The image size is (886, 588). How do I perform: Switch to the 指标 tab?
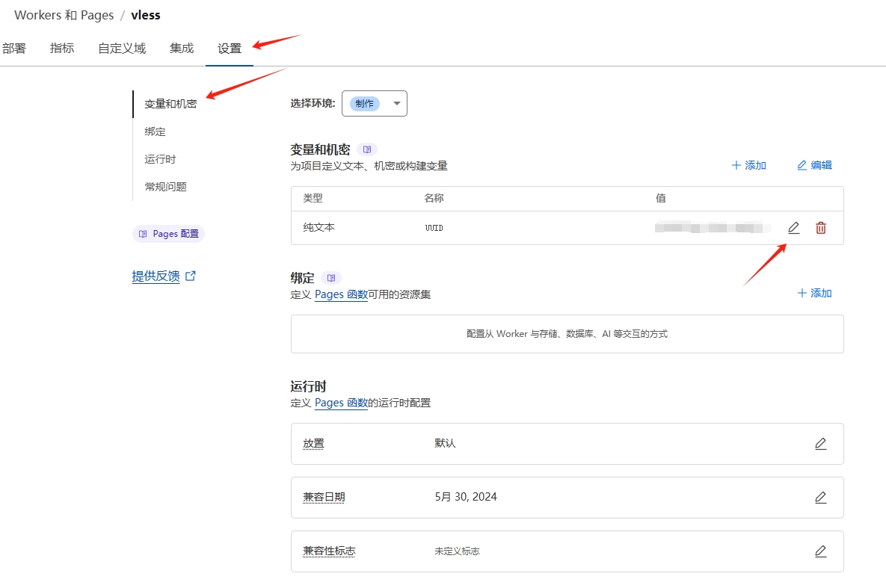click(x=62, y=49)
